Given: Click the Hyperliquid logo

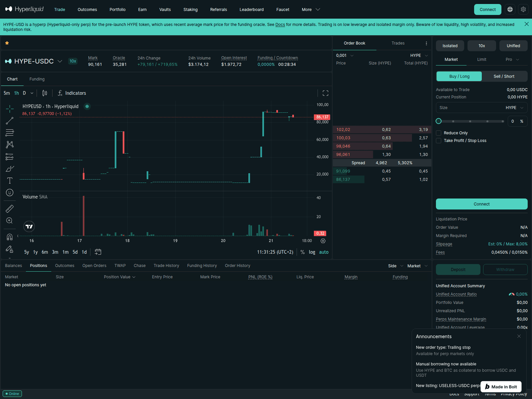Looking at the screenshot, I should pos(24,9).
